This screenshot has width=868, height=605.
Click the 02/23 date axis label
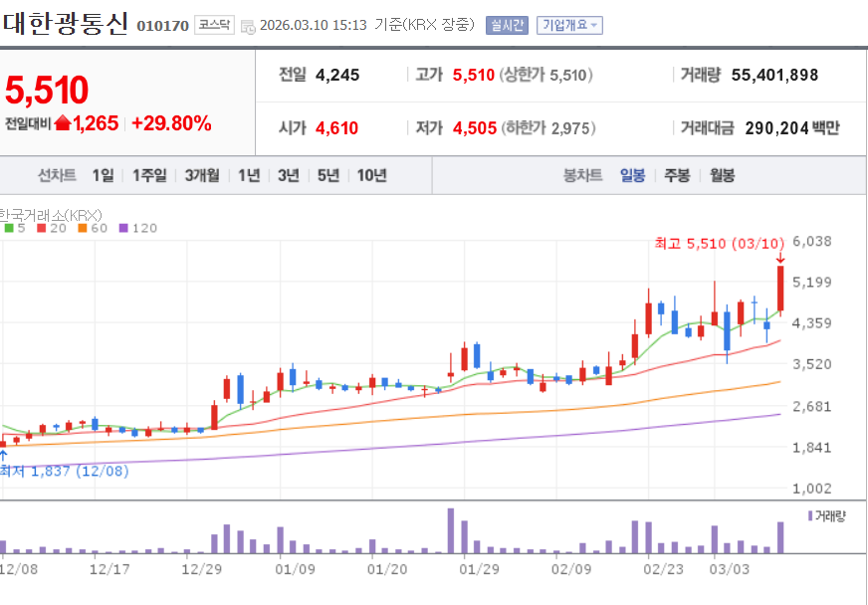pyautogui.click(x=663, y=569)
